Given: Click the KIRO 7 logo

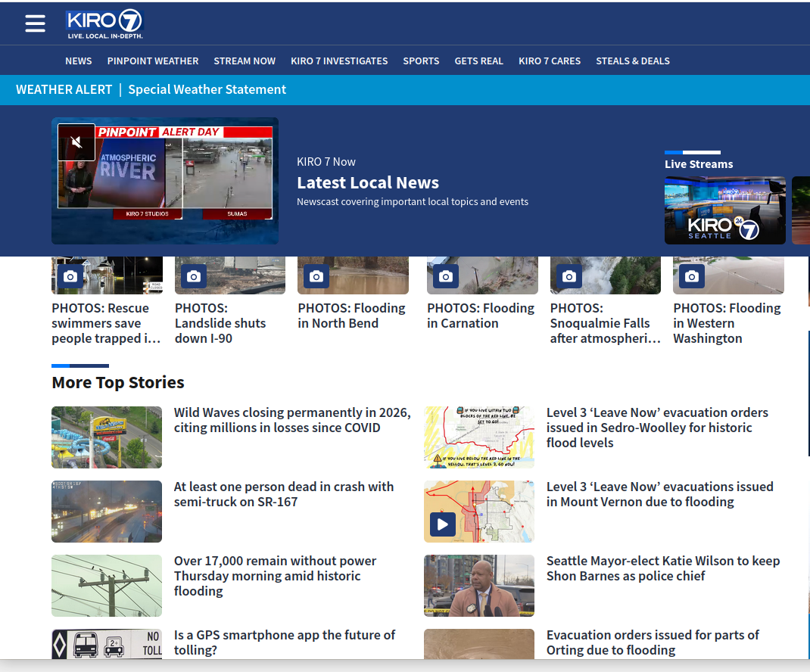Looking at the screenshot, I should point(104,24).
